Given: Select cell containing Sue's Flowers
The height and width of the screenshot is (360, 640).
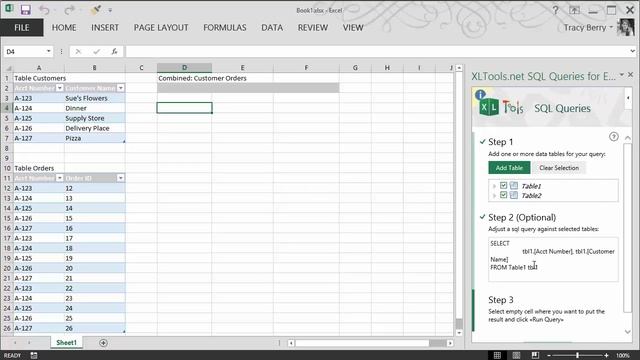Looking at the screenshot, I should click(95, 98).
